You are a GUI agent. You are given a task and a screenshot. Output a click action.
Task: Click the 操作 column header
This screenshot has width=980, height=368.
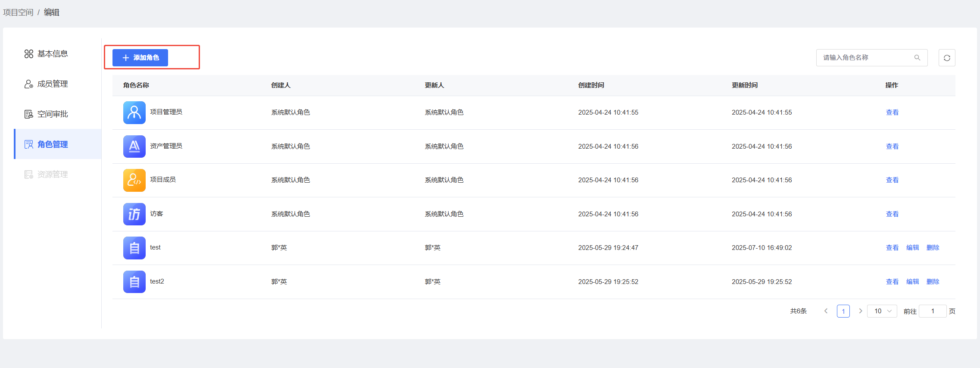892,85
